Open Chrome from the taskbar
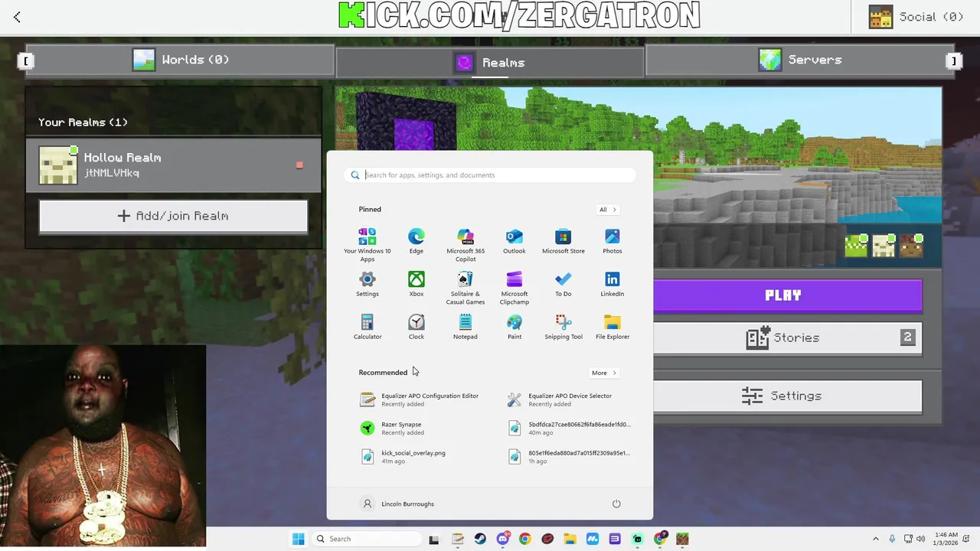 524,539
